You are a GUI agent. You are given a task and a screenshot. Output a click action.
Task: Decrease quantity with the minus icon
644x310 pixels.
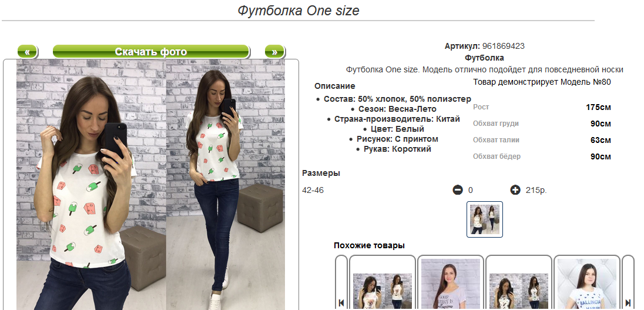458,190
